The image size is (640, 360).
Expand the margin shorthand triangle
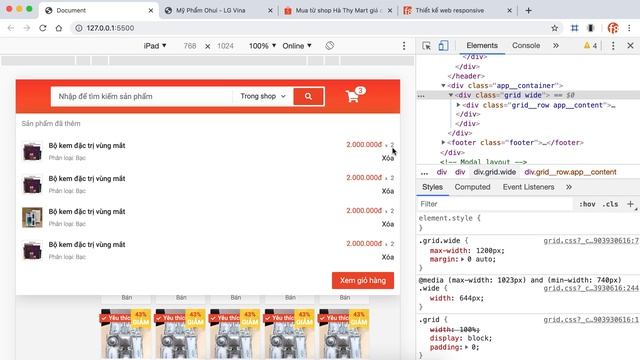coord(462,260)
